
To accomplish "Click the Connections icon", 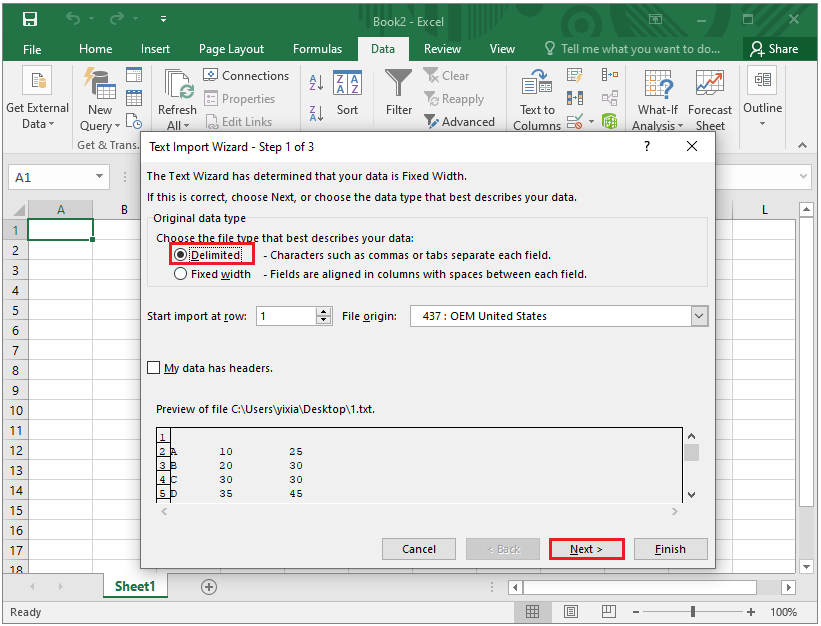I will (x=246, y=75).
